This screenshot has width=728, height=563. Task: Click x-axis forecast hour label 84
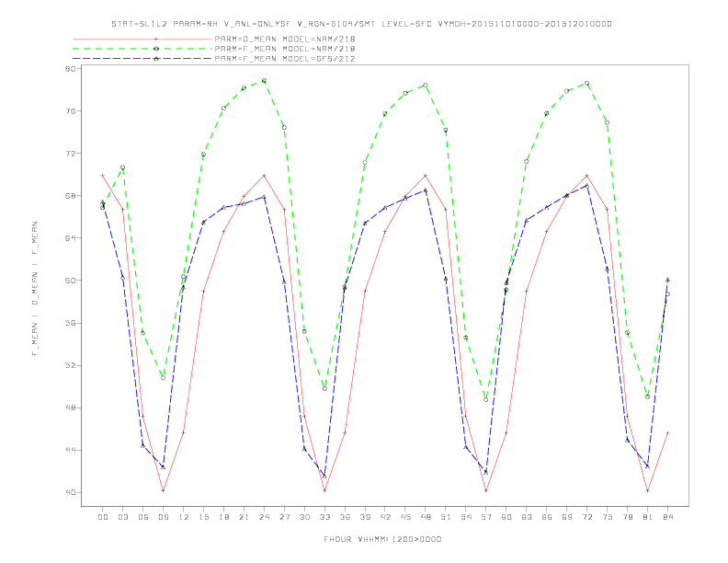click(x=668, y=517)
